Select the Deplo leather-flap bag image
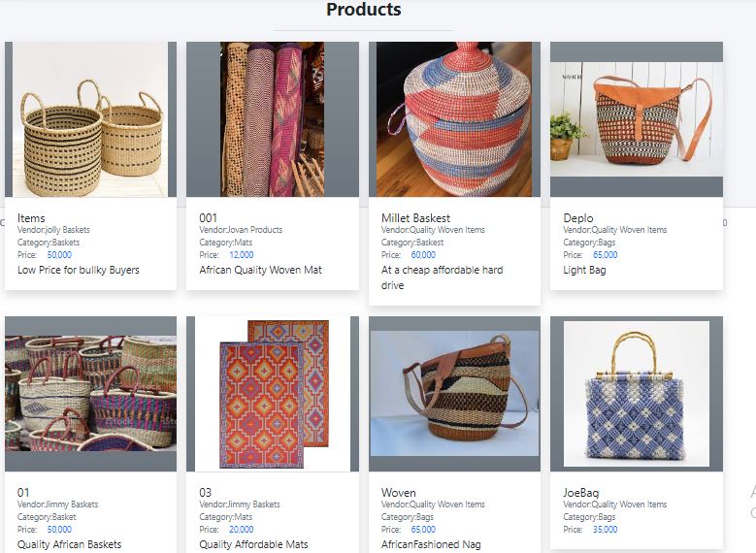The image size is (756, 553). point(636,119)
